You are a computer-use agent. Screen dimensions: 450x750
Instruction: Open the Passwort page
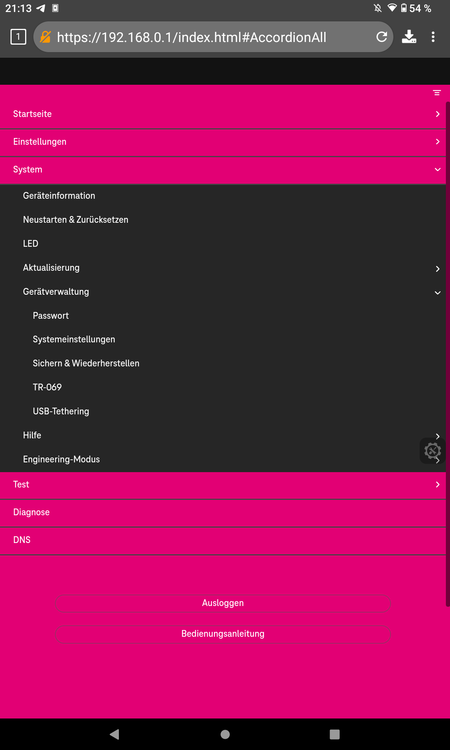[51, 316]
